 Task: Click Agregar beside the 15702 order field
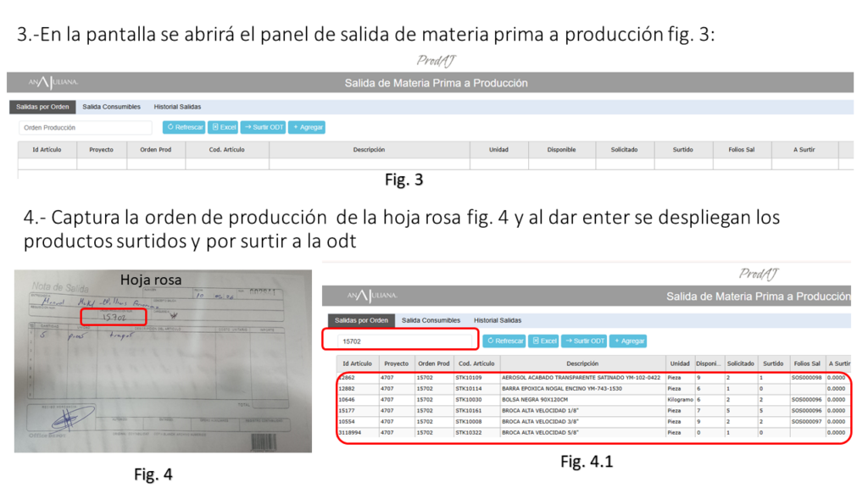(628, 341)
